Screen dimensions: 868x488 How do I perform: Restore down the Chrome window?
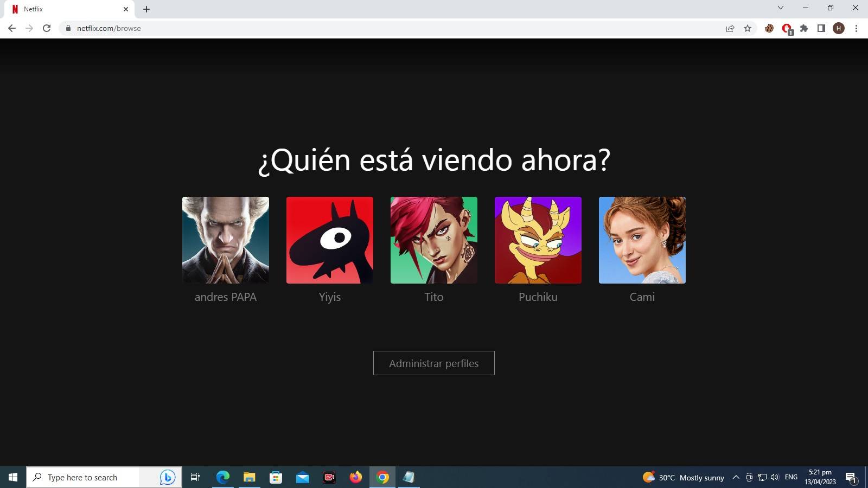831,8
